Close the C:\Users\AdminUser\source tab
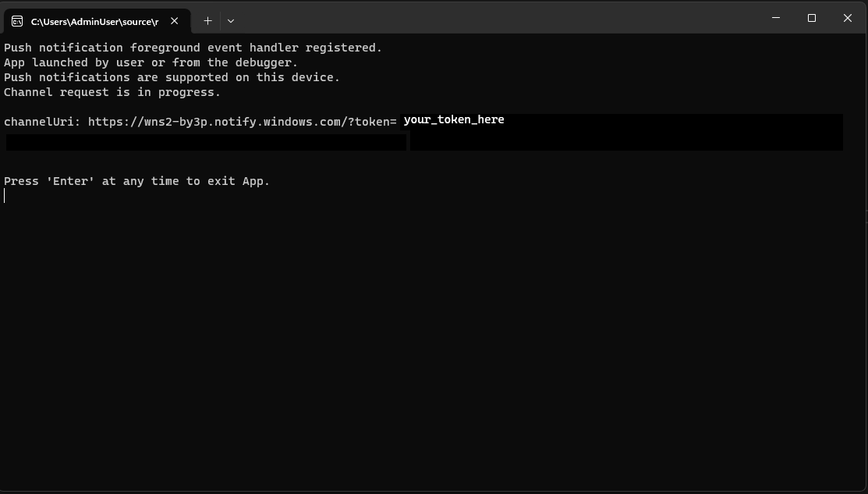The width and height of the screenshot is (868, 494). (175, 21)
